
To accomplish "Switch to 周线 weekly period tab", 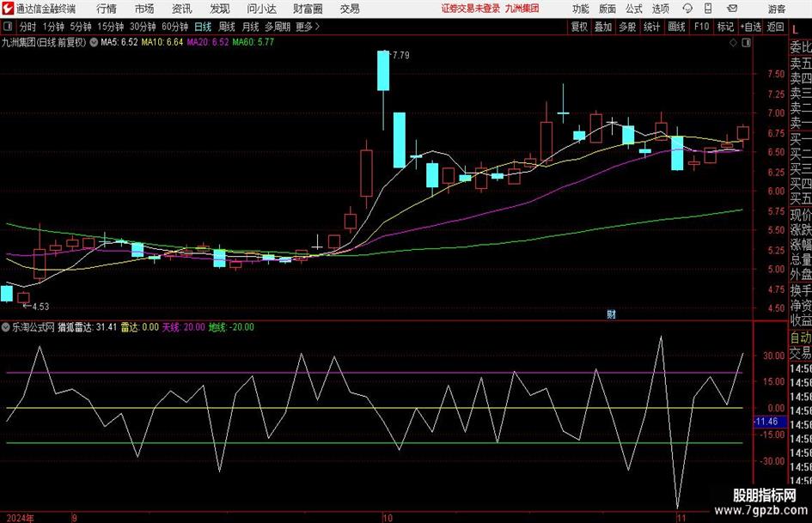I will click(x=227, y=27).
